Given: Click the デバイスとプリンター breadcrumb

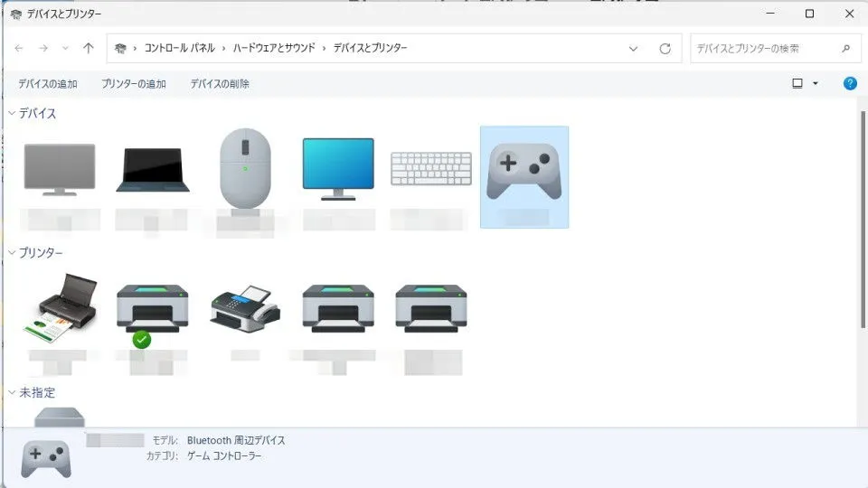Looking at the screenshot, I should pyautogui.click(x=371, y=48).
